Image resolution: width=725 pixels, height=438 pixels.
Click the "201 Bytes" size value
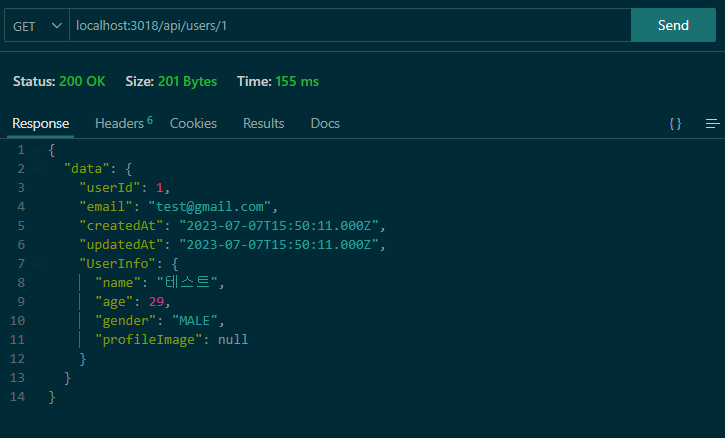click(187, 81)
